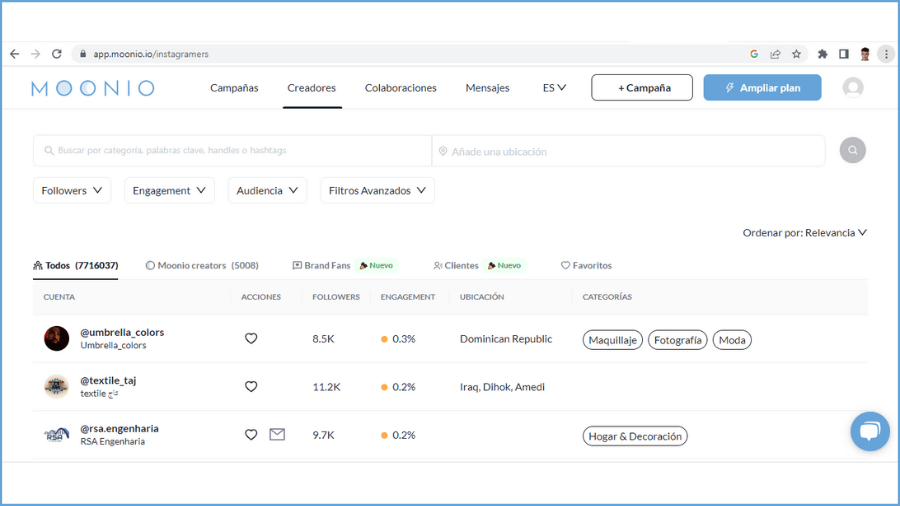Open Mensajes in the top nav
The width and height of the screenshot is (900, 506).
(487, 88)
